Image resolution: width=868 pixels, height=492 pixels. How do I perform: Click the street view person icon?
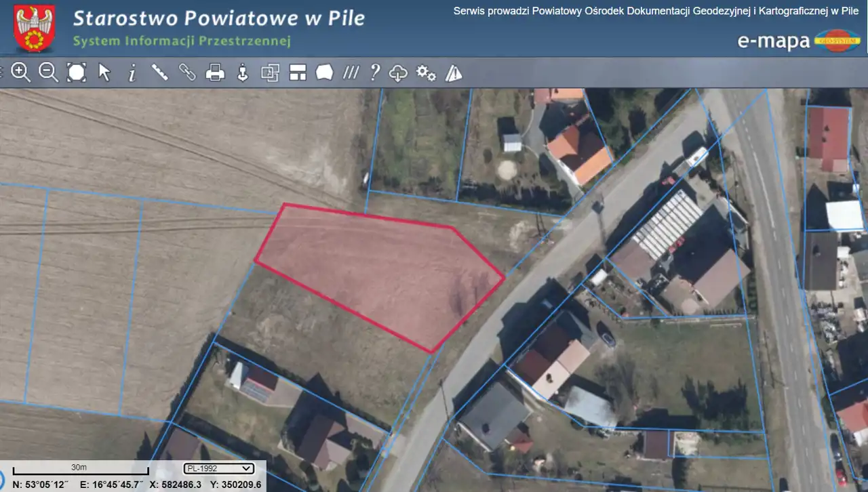click(243, 73)
